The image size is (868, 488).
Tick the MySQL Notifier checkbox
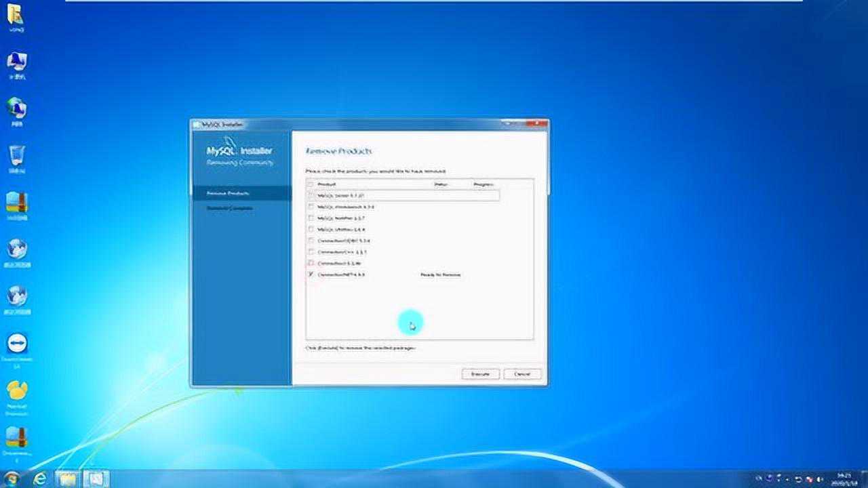311,218
